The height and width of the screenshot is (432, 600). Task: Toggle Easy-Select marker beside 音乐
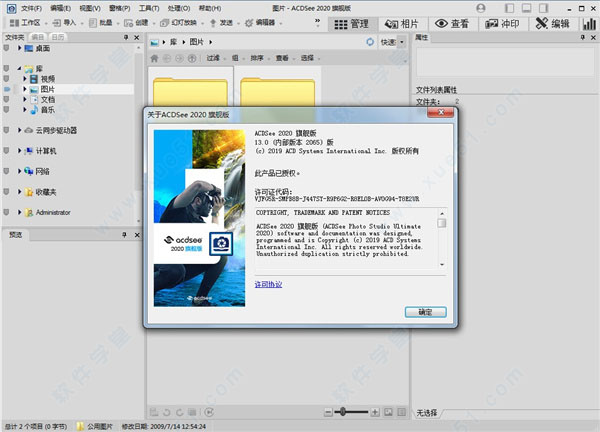6,110
